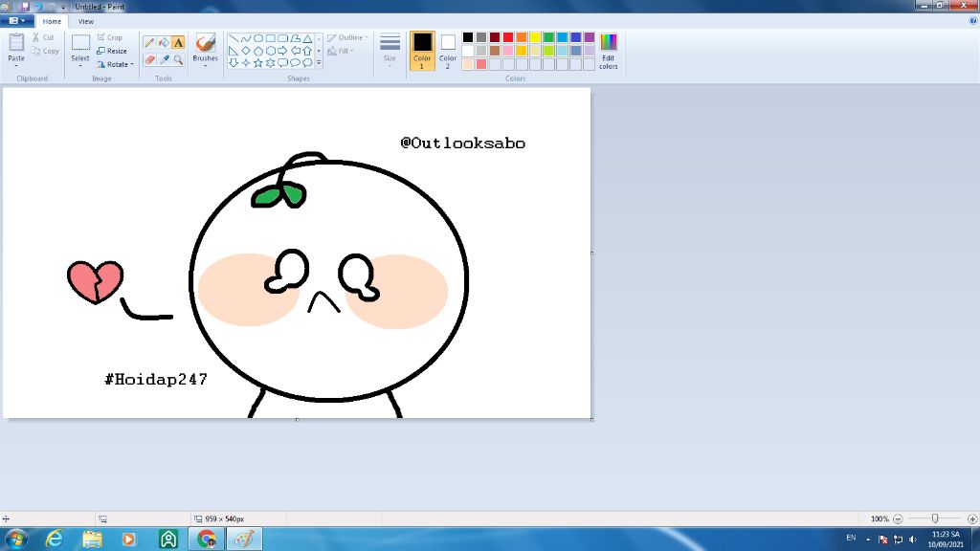Choose the Down arrow shape
Screen dimensions: 980x551
[234, 62]
